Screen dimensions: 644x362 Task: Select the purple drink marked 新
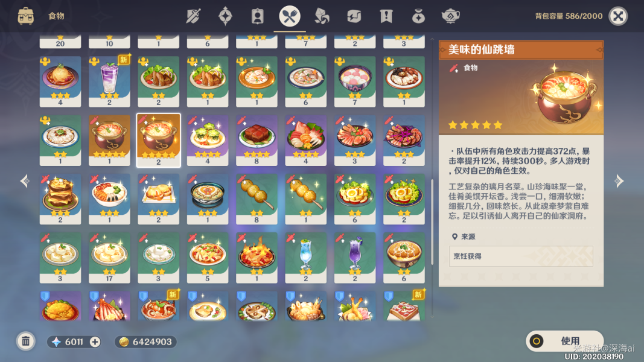click(x=109, y=81)
